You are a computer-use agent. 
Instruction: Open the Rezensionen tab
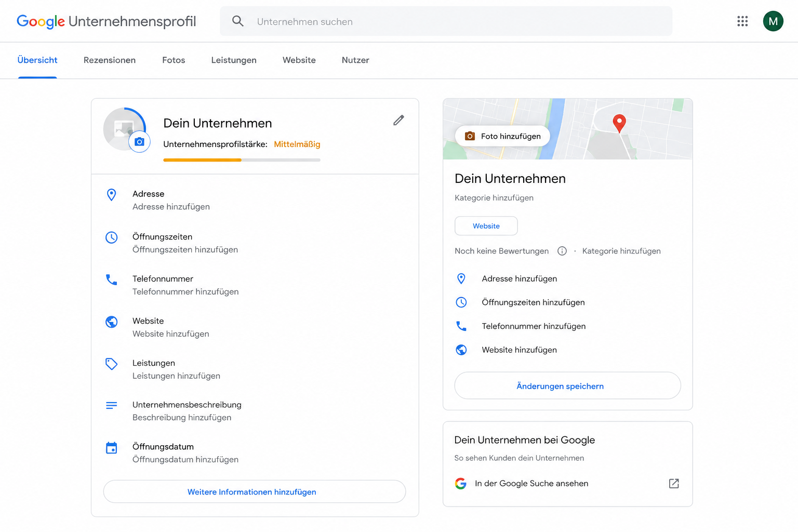[110, 60]
